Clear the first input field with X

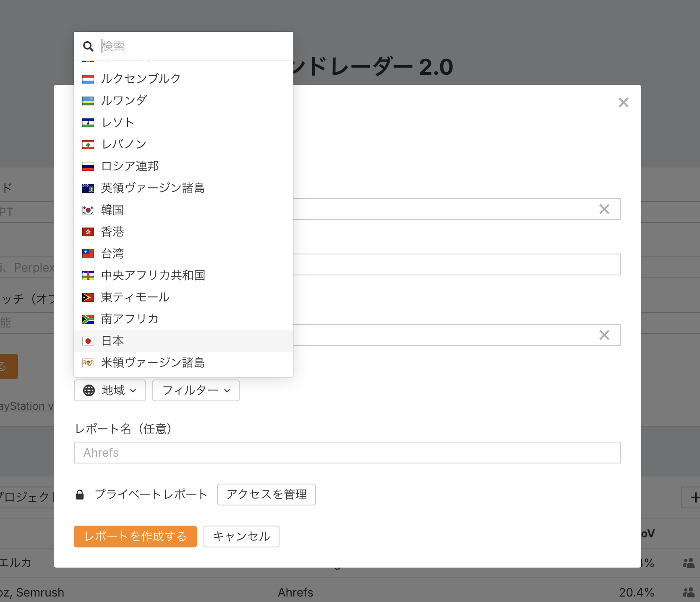point(604,209)
